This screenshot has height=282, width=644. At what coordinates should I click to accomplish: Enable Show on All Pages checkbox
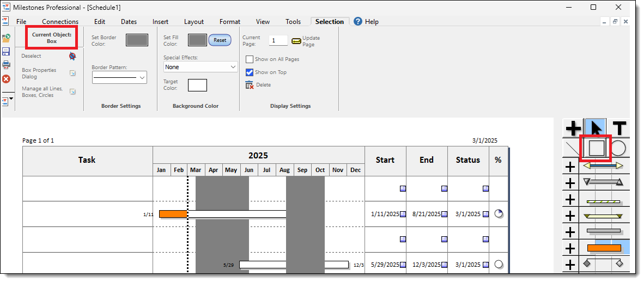(x=250, y=59)
